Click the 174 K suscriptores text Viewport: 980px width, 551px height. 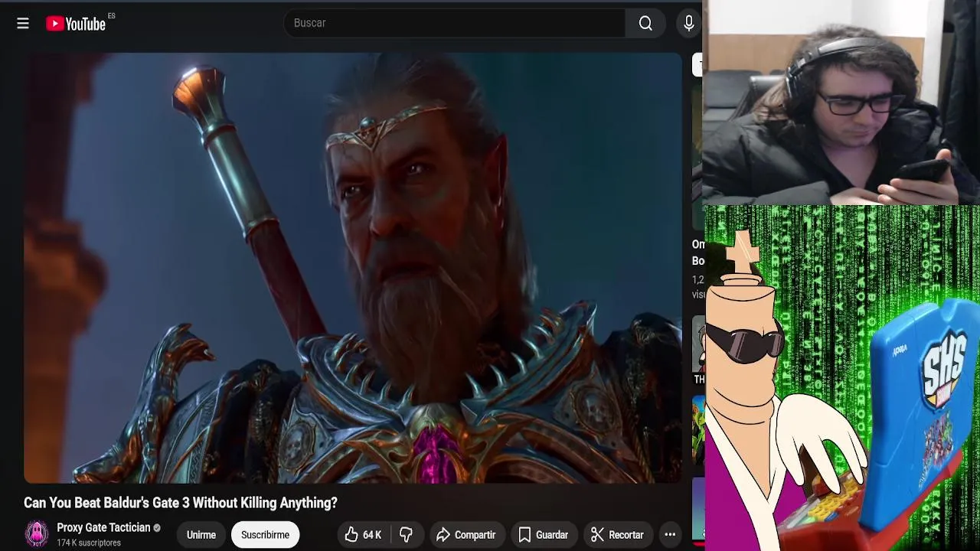coord(89,543)
